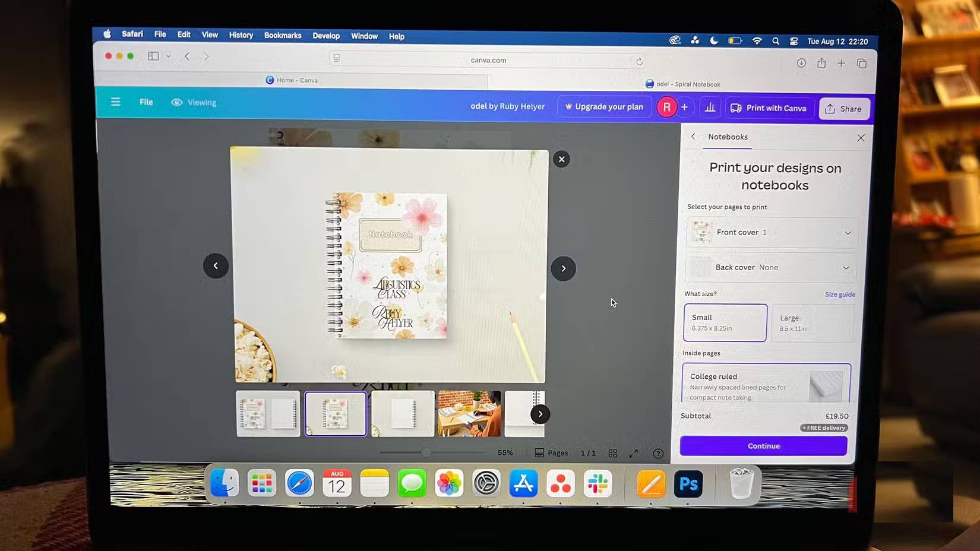
Task: Open the Size guide link
Action: pos(839,294)
